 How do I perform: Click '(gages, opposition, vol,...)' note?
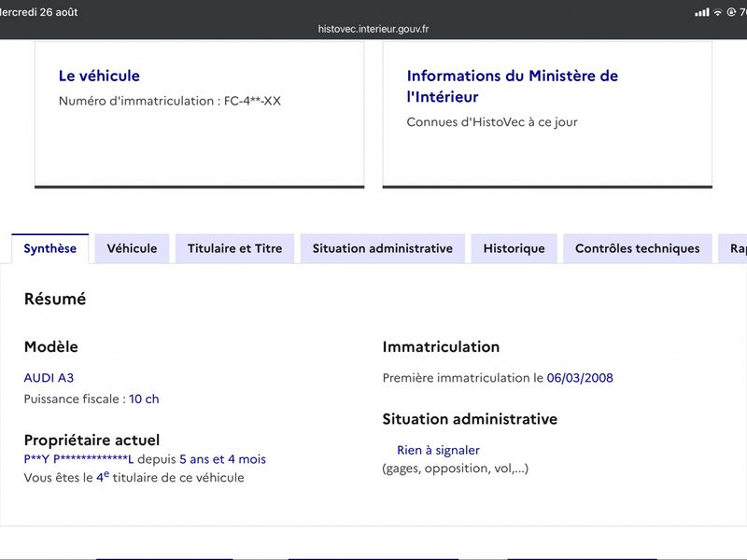point(456,469)
